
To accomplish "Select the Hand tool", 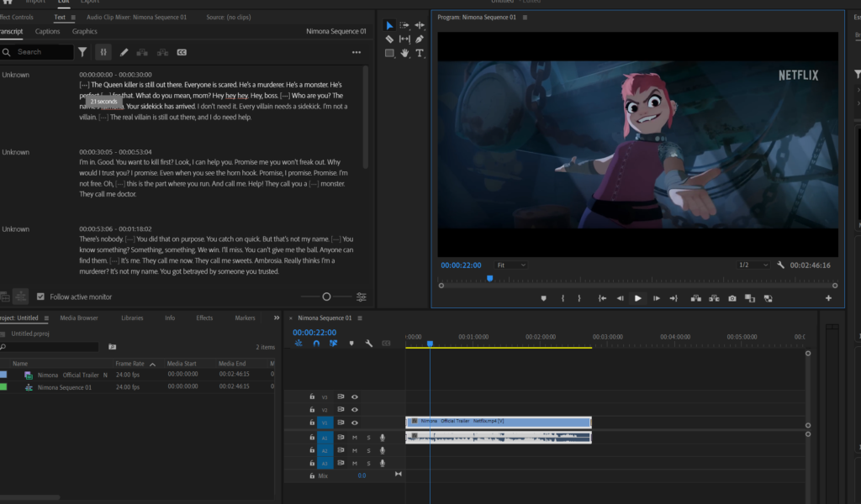I will click(x=404, y=54).
